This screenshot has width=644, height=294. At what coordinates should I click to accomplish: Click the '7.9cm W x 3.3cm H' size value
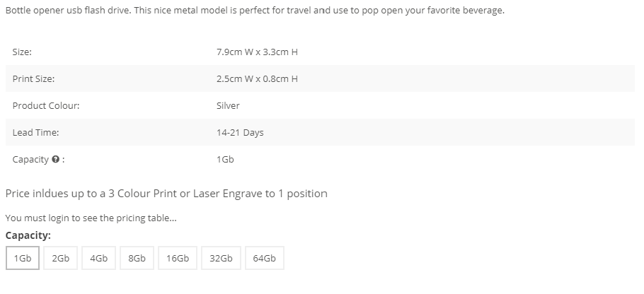pyautogui.click(x=257, y=52)
